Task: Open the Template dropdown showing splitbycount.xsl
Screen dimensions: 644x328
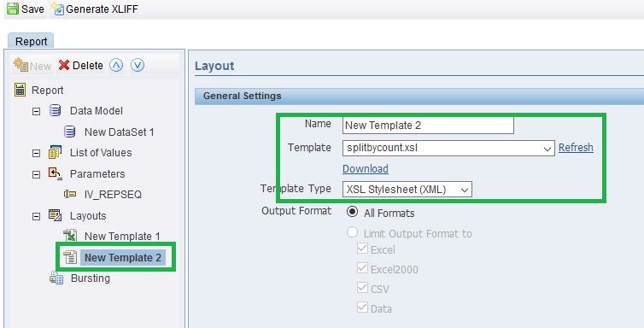Action: tap(448, 148)
